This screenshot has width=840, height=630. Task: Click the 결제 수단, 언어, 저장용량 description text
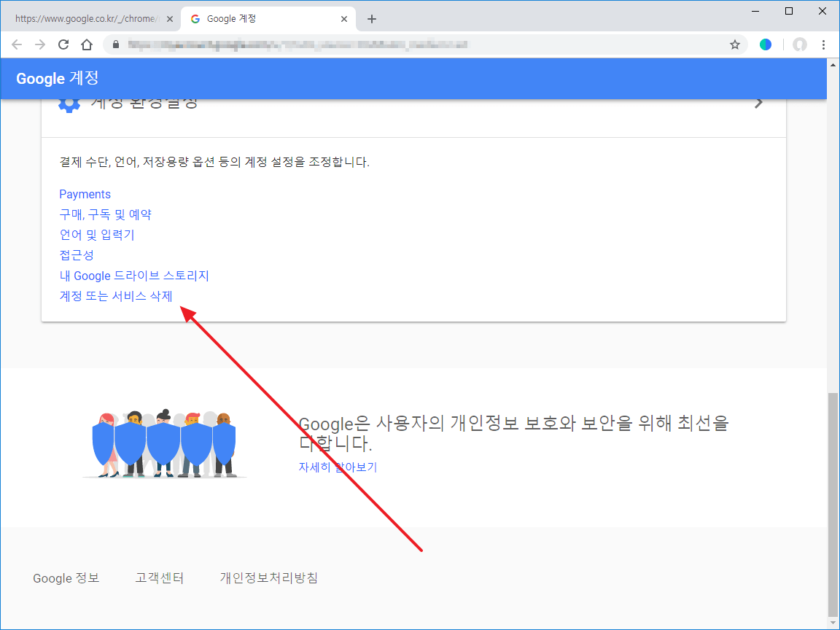214,162
